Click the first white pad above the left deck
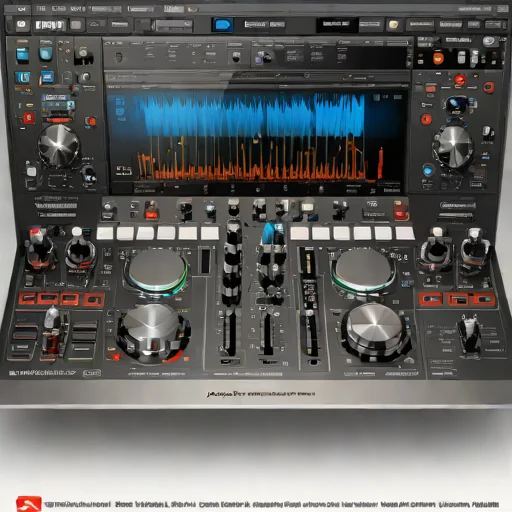 [x=105, y=233]
